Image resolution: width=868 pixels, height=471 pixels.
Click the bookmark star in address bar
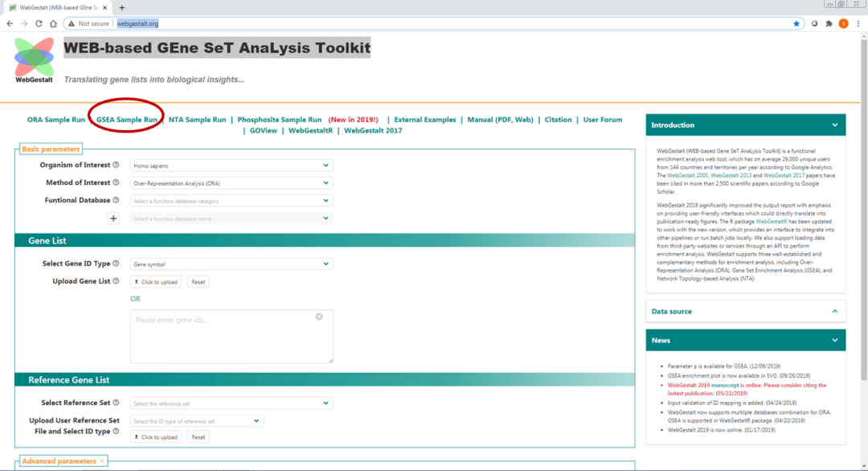[x=796, y=23]
